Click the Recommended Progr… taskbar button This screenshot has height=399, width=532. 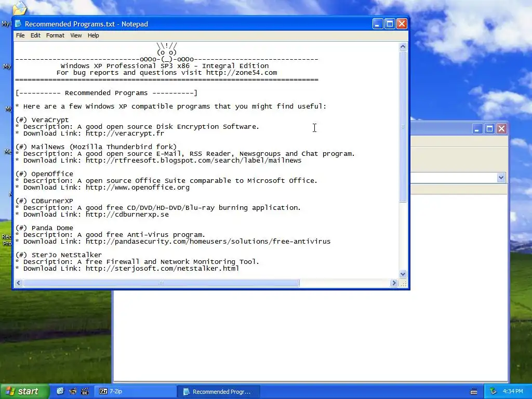click(x=219, y=392)
